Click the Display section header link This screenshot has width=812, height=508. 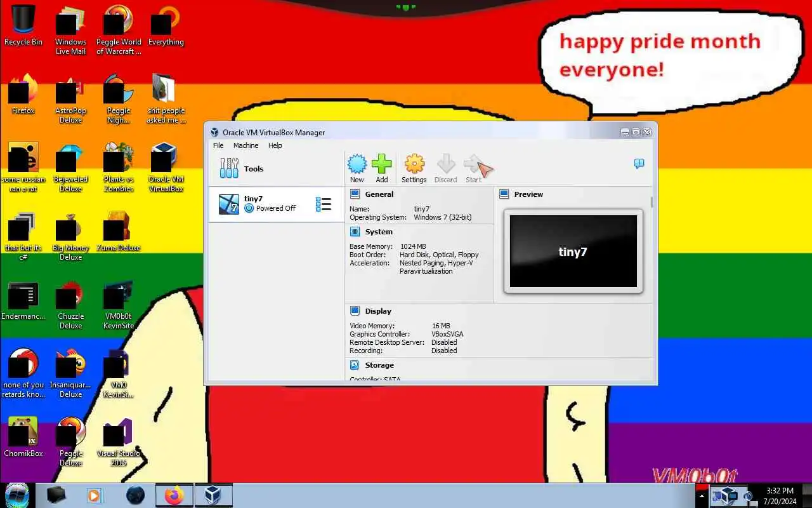pos(378,311)
